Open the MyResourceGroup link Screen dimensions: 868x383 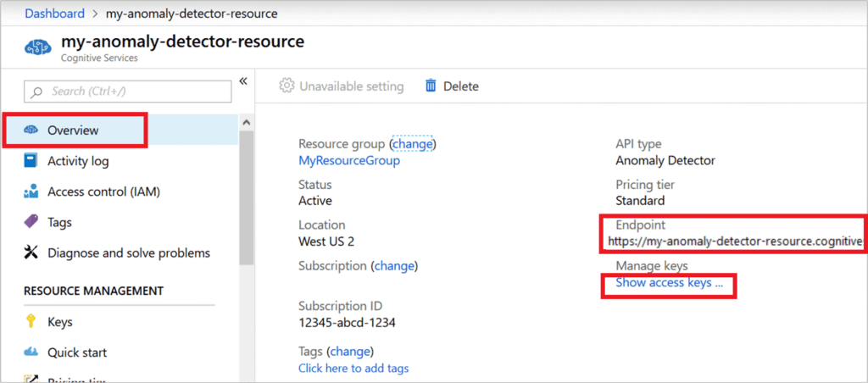[x=348, y=160]
